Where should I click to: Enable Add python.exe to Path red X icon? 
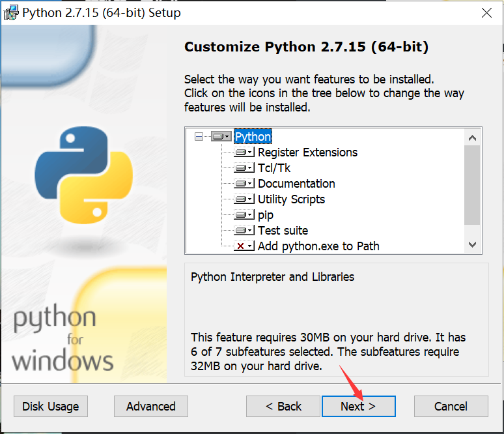pyautogui.click(x=244, y=246)
